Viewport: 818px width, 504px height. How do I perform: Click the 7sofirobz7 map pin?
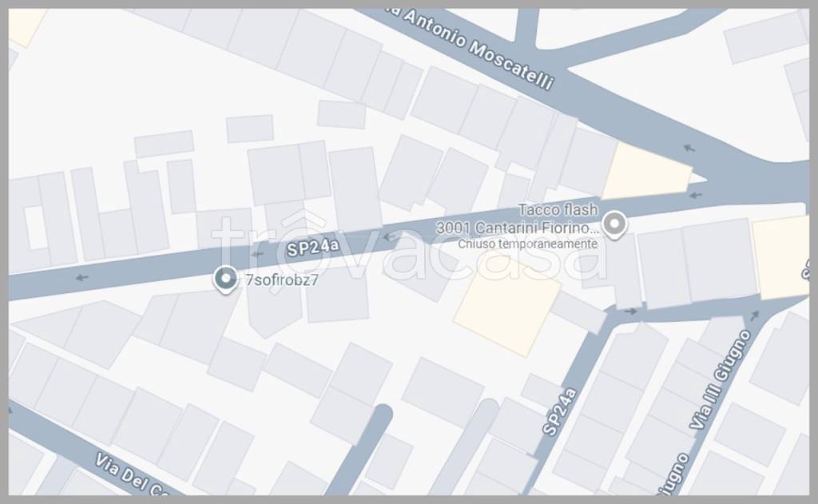point(226,279)
